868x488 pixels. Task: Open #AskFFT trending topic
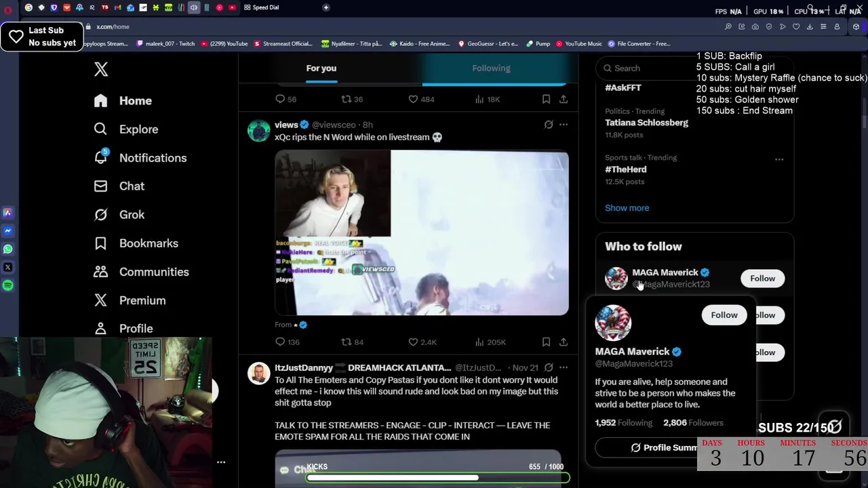pyautogui.click(x=623, y=87)
